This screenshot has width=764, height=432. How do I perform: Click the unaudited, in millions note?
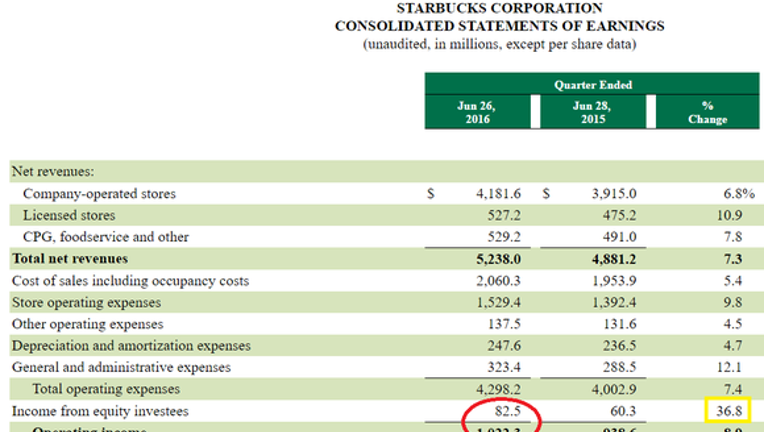point(499,44)
